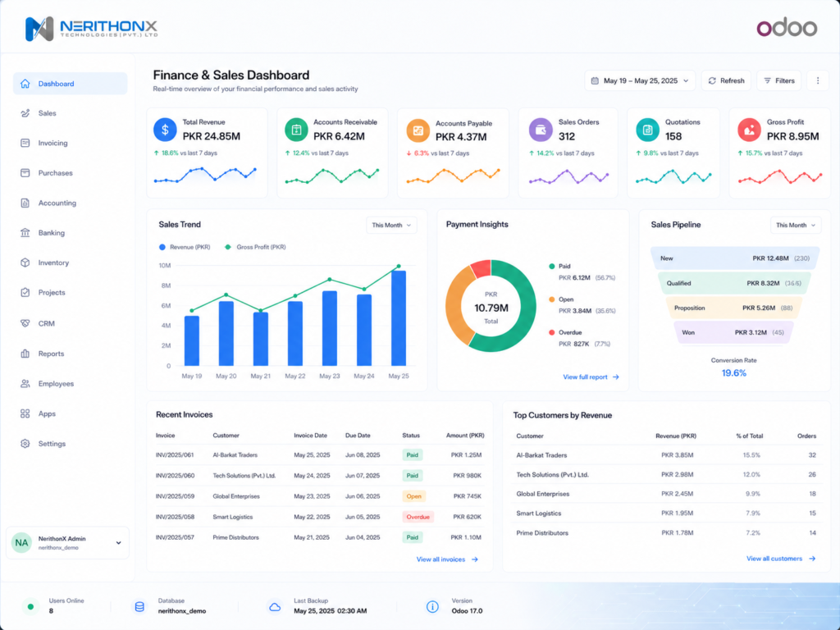The width and height of the screenshot is (840, 630).
Task: Click the Purchases icon in sidebar
Action: coord(25,173)
